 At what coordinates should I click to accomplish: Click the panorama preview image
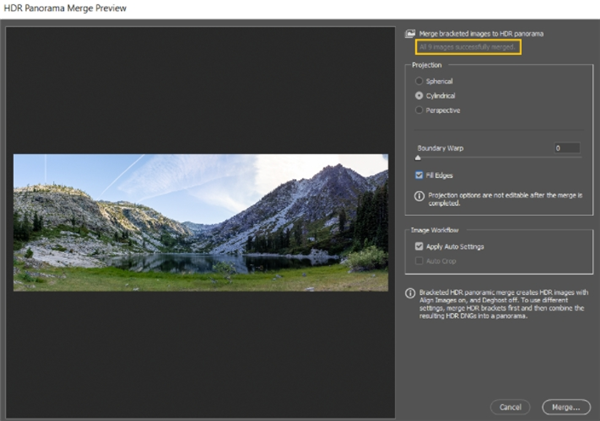pos(200,222)
